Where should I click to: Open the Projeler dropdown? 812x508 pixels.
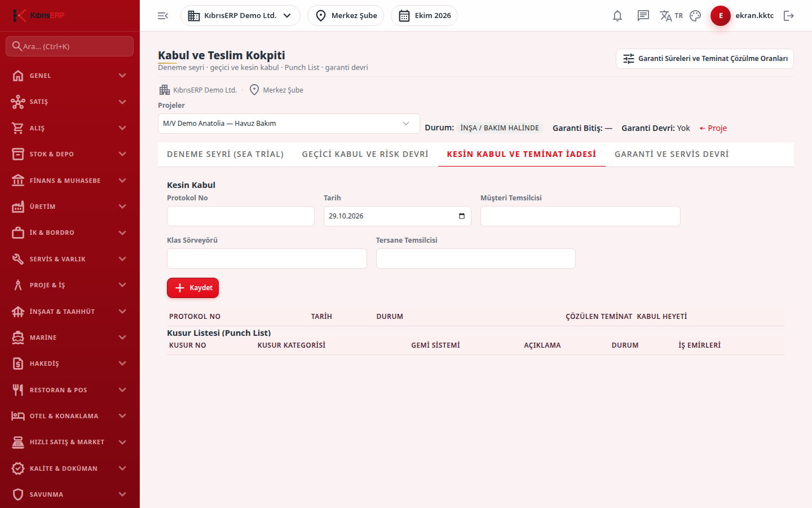[x=289, y=124]
